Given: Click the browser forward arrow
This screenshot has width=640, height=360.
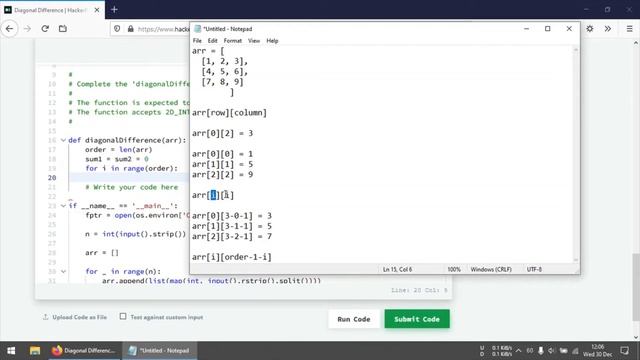Looking at the screenshot, I should click(x=27, y=29).
